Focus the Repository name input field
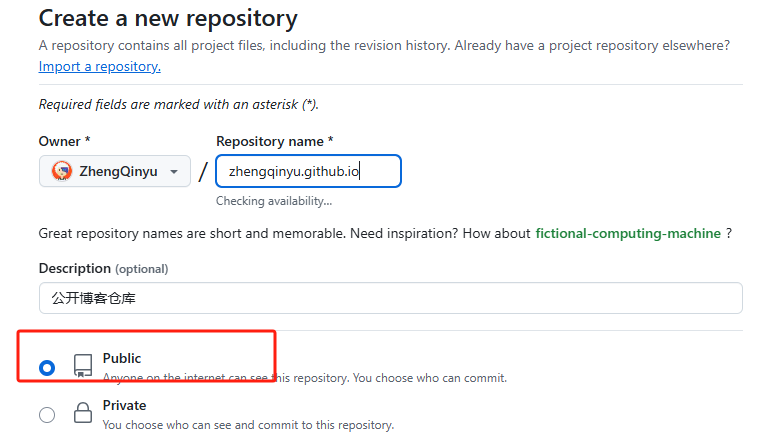This screenshot has height=439, width=779. (x=309, y=171)
